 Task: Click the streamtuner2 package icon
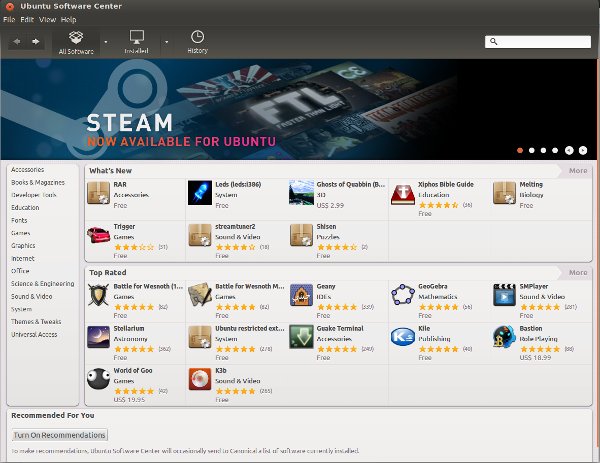[x=200, y=235]
